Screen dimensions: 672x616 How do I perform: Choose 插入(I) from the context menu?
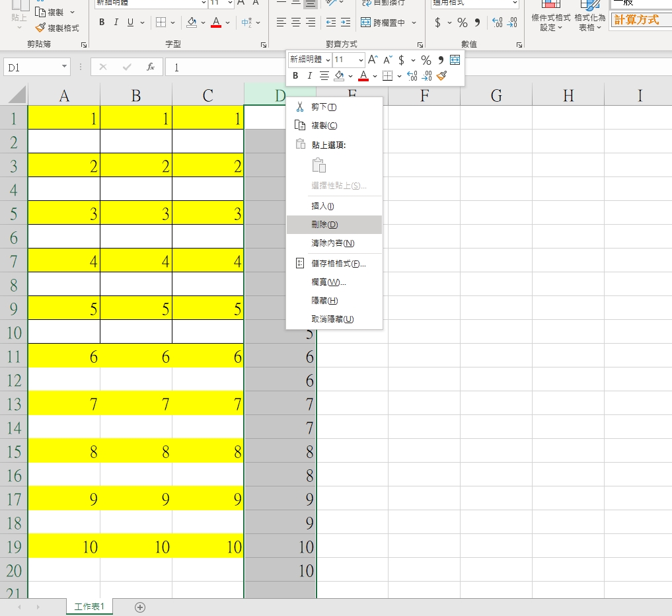pyautogui.click(x=334, y=206)
